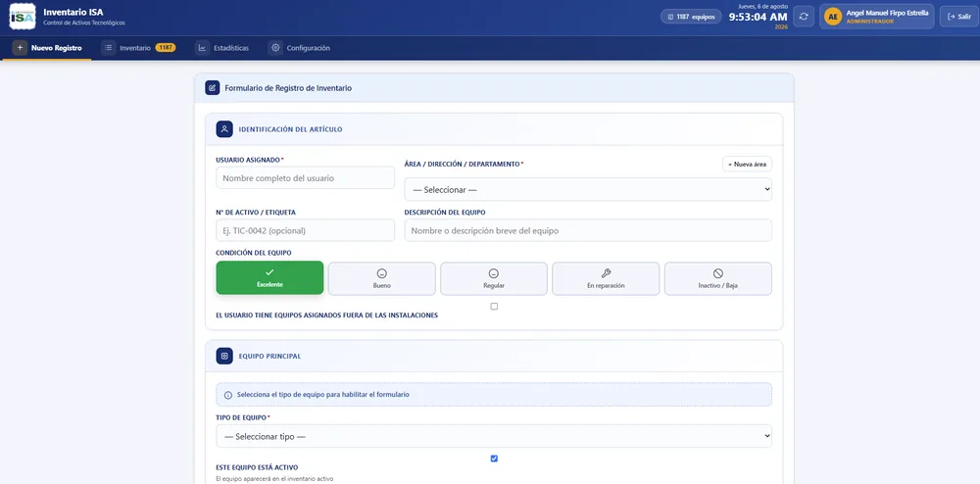Image resolution: width=980 pixels, height=484 pixels.
Task: Click the Salir logout button
Action: [x=959, y=17]
